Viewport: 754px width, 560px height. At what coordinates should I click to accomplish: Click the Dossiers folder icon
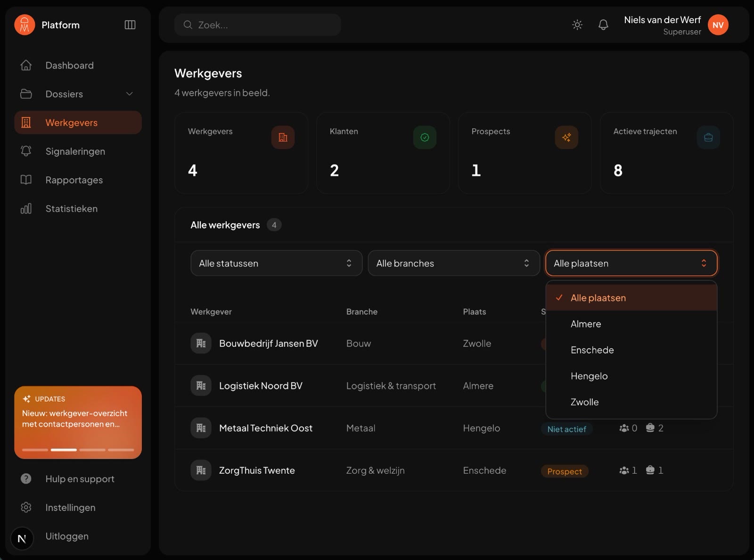(x=26, y=94)
